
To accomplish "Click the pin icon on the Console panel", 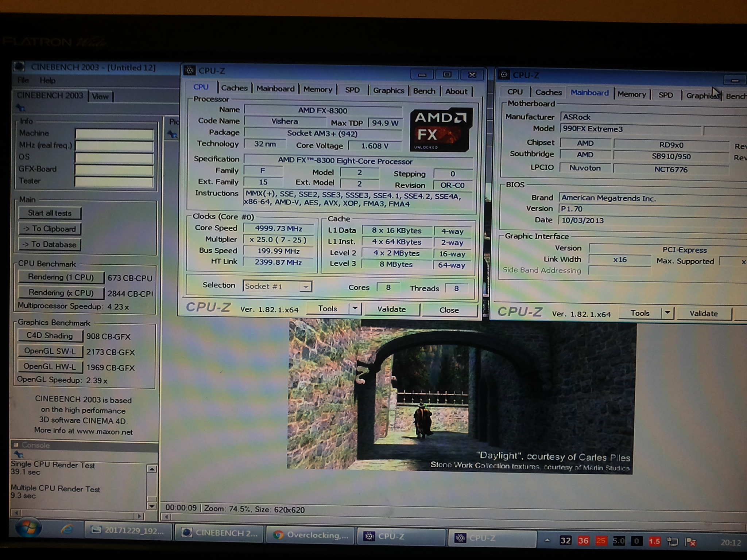I will tap(19, 454).
